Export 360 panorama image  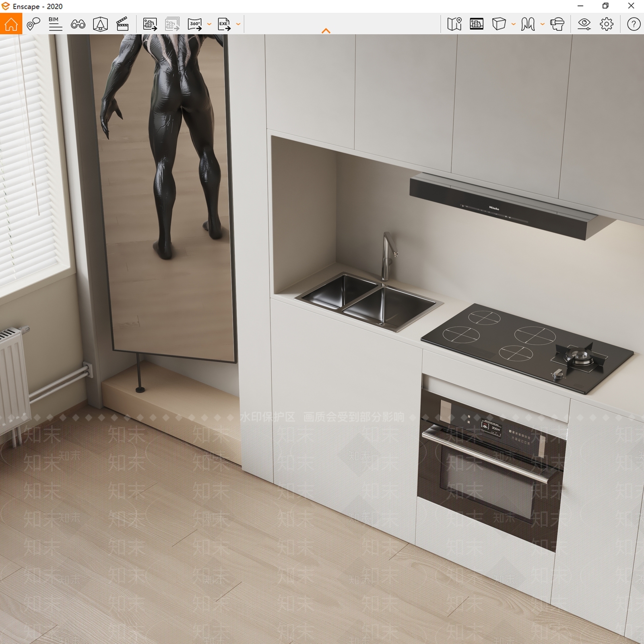pos(195,24)
